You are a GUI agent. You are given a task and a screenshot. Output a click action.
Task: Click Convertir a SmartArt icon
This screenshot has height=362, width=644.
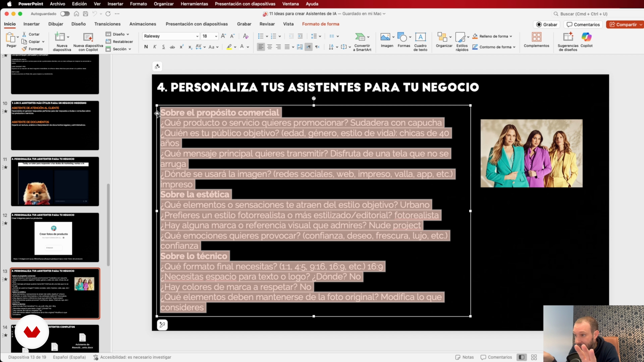[360, 37]
